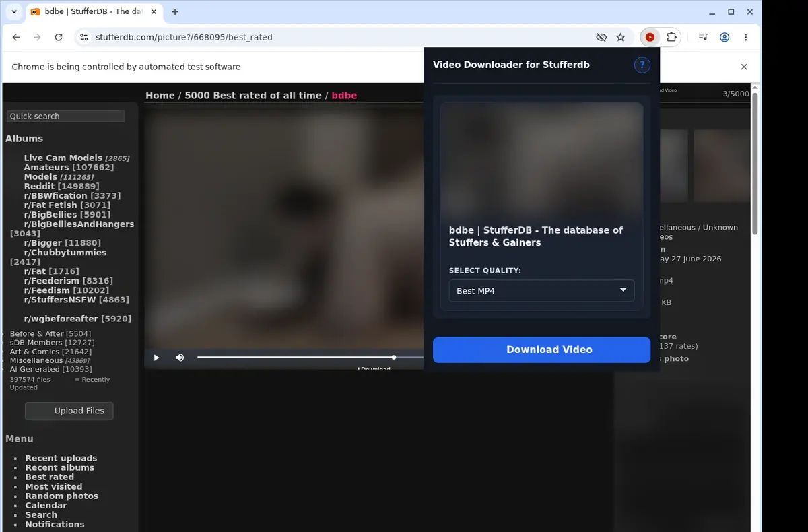Open the Chrome profile avatar
Image resolution: width=808 pixels, height=532 pixels.
pyautogui.click(x=725, y=38)
